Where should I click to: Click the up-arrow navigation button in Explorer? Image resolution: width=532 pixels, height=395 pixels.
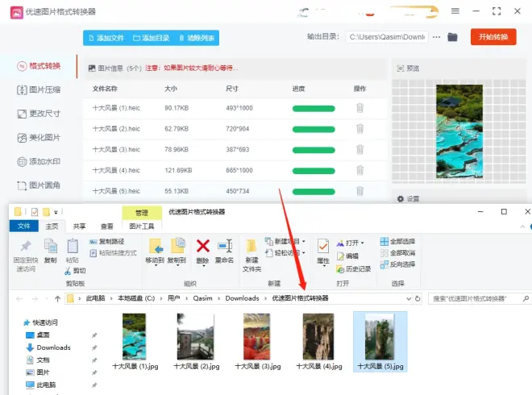pyautogui.click(x=58, y=298)
